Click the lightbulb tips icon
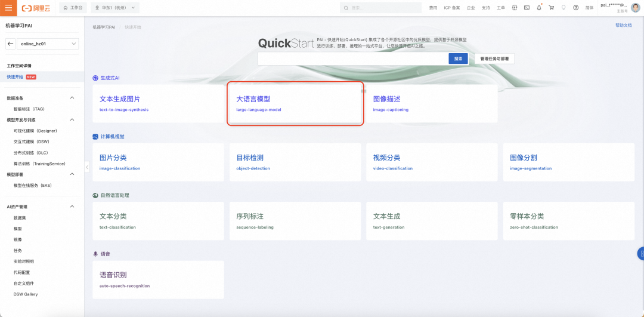Viewport: 644px width, 317px height. (x=563, y=8)
